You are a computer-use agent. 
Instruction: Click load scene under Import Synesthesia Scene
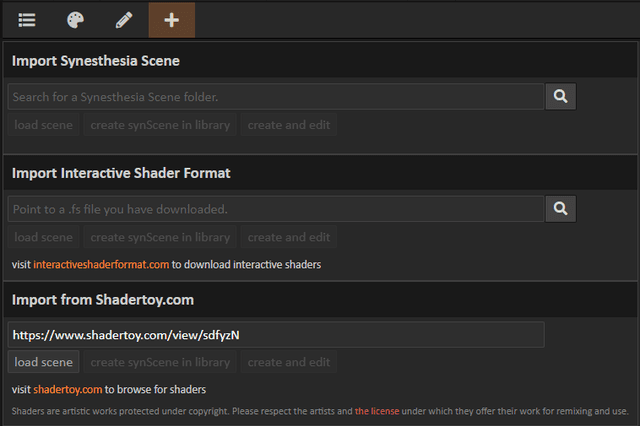(x=44, y=125)
